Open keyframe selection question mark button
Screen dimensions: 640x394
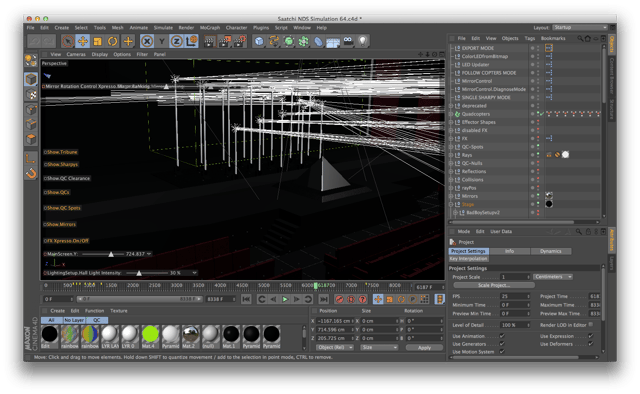(x=362, y=299)
